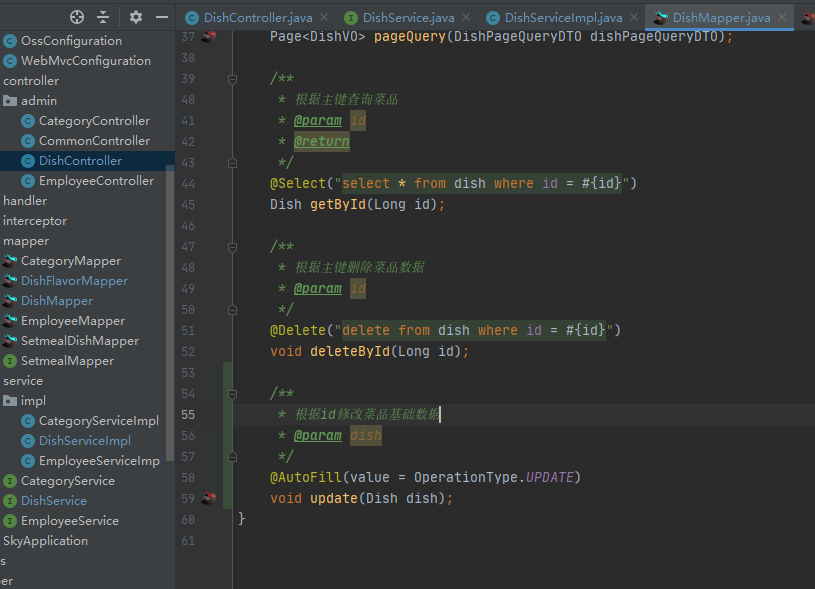Click the getById method name in editor
The height and width of the screenshot is (589, 815).
point(338,204)
